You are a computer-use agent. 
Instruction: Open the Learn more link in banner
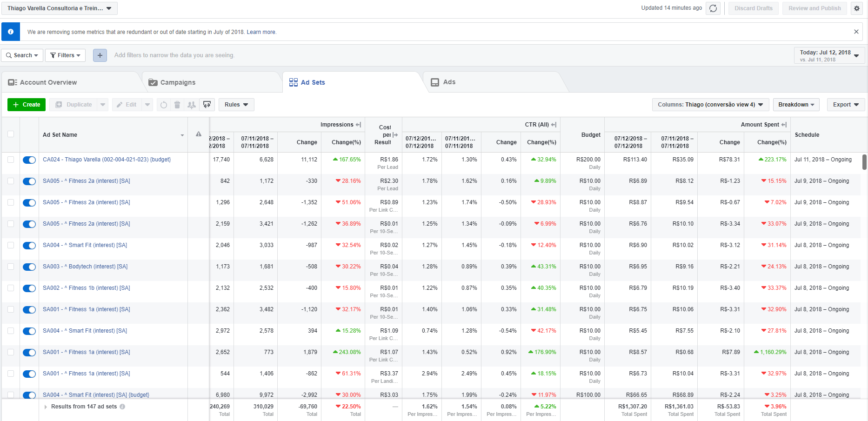click(261, 32)
